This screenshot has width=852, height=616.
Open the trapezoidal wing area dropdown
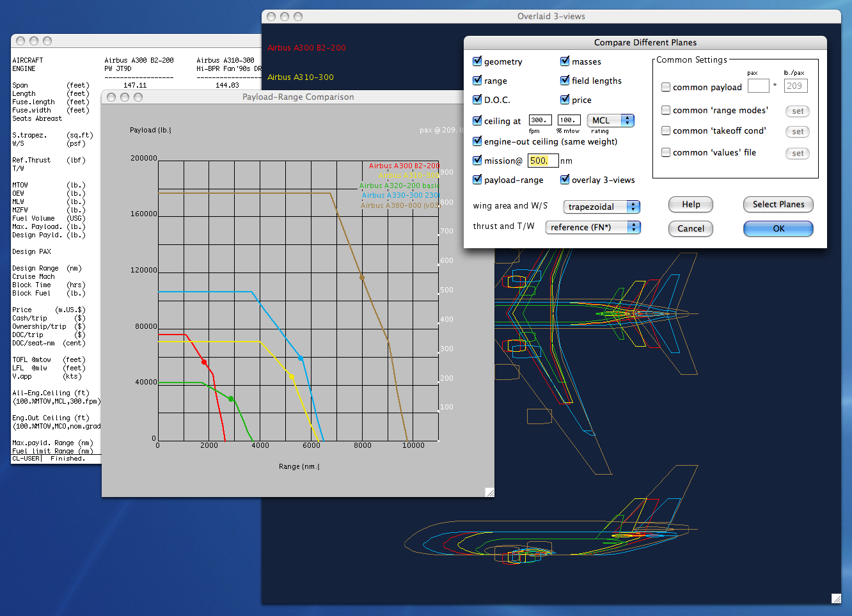click(601, 207)
